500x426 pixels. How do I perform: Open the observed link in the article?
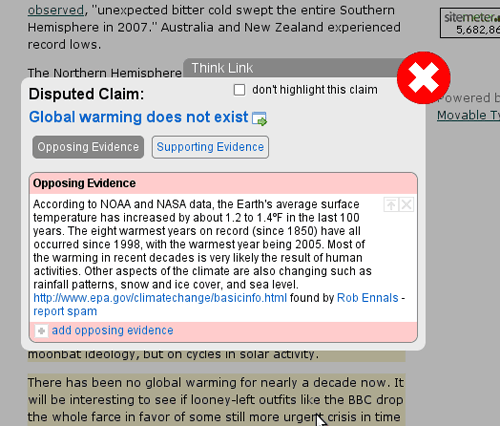(56, 10)
